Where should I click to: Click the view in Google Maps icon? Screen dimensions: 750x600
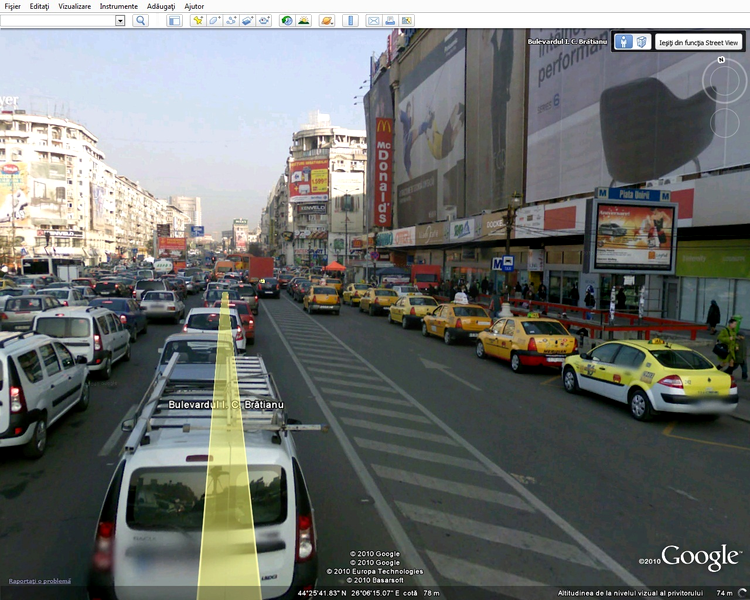click(x=407, y=21)
